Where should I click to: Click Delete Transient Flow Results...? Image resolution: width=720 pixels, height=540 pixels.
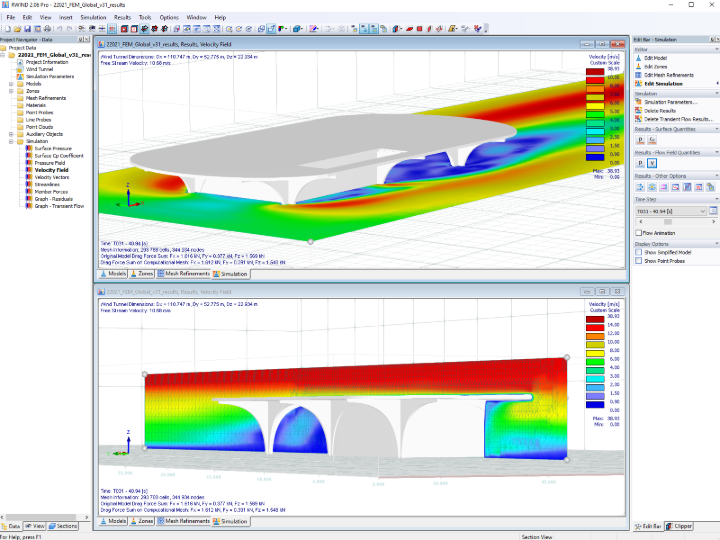[x=679, y=119]
